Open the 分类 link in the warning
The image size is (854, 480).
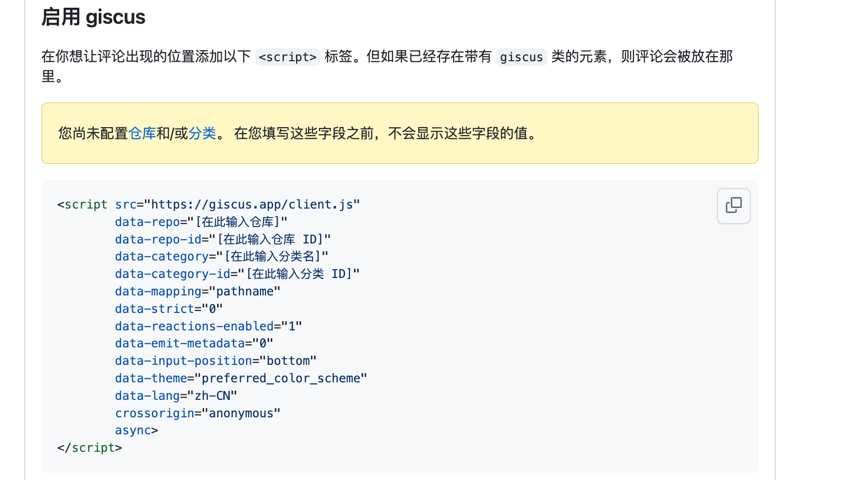click(x=202, y=133)
